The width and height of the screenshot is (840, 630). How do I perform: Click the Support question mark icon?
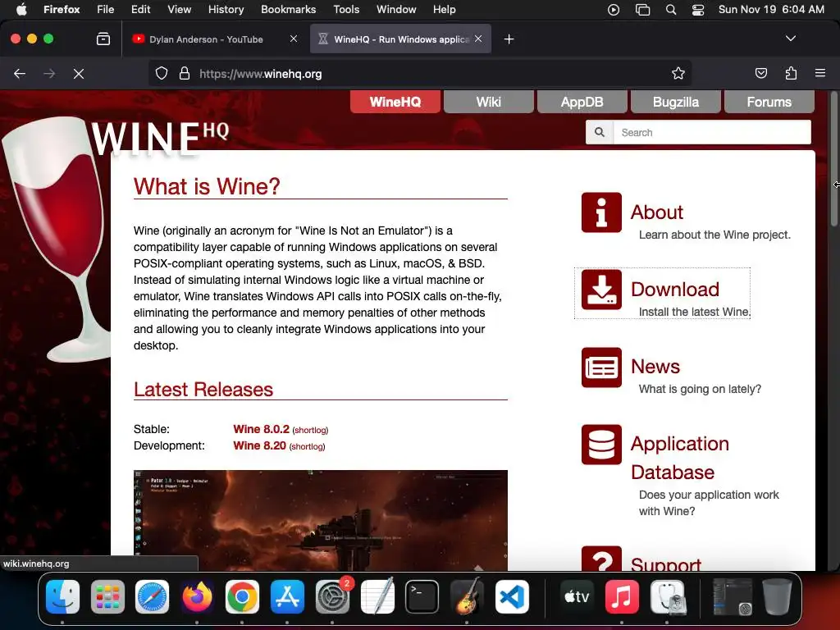pyautogui.click(x=601, y=559)
